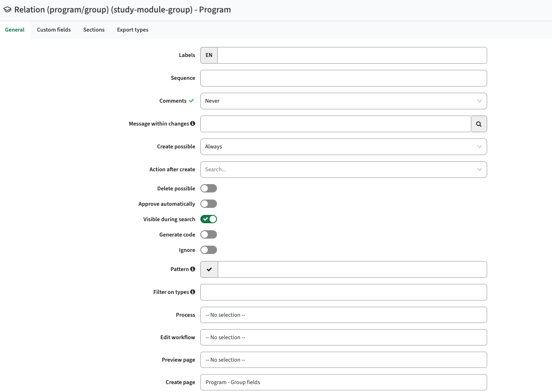Open the Process selection box

[x=343, y=315]
